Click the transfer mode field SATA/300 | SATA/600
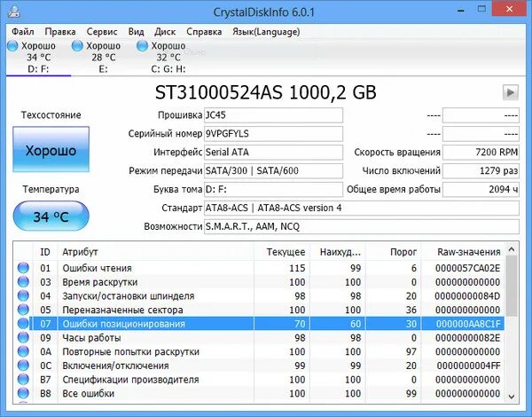The width and height of the screenshot is (532, 417). click(x=273, y=171)
